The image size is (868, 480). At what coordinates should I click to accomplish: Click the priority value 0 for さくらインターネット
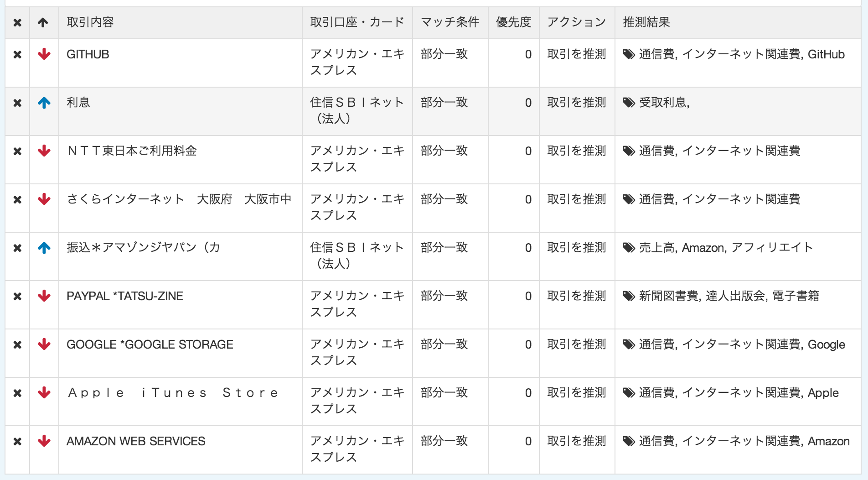[528, 199]
